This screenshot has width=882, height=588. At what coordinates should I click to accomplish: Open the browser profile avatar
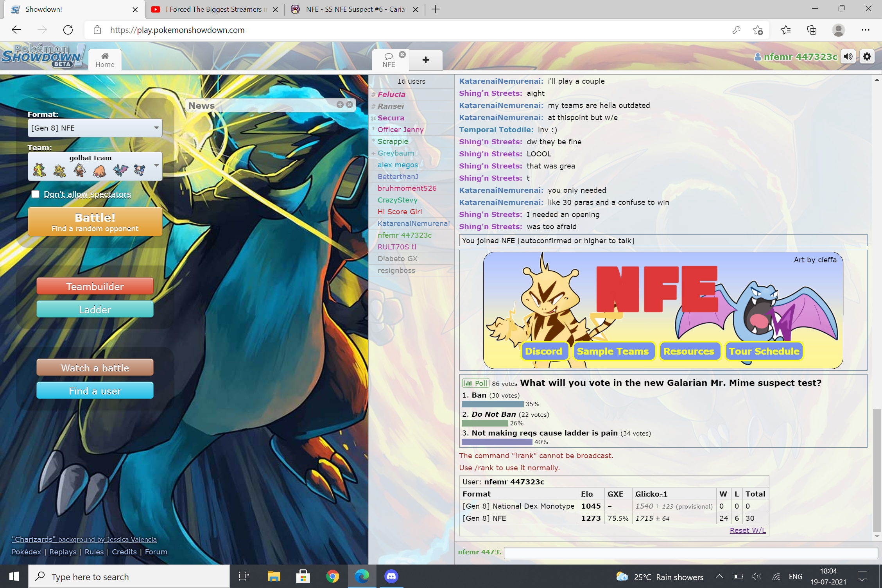click(838, 30)
